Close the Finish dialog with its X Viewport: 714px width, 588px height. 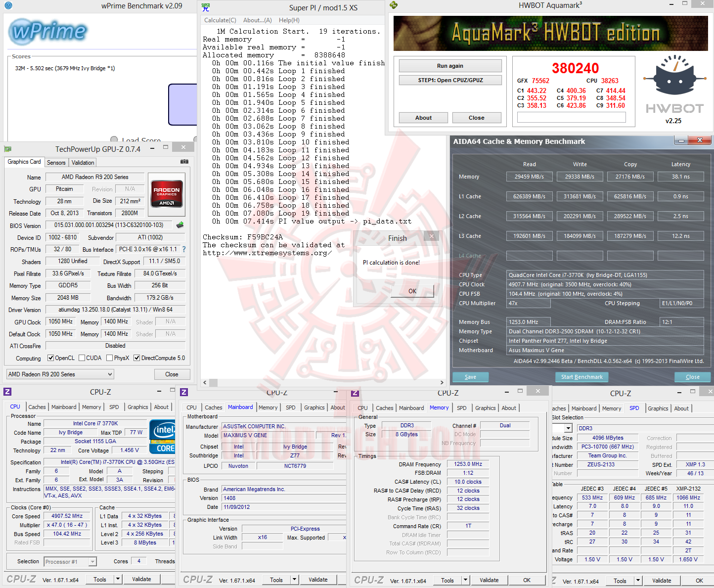[x=431, y=236]
